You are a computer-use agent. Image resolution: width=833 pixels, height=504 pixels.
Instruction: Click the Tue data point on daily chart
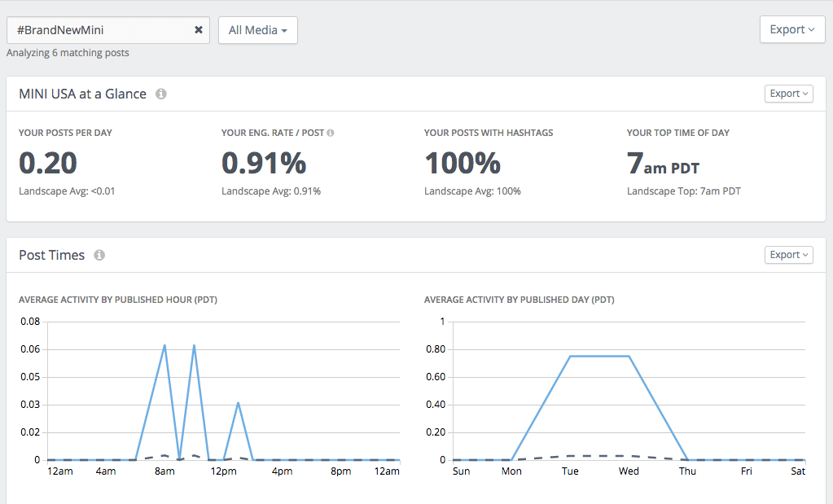coord(570,357)
